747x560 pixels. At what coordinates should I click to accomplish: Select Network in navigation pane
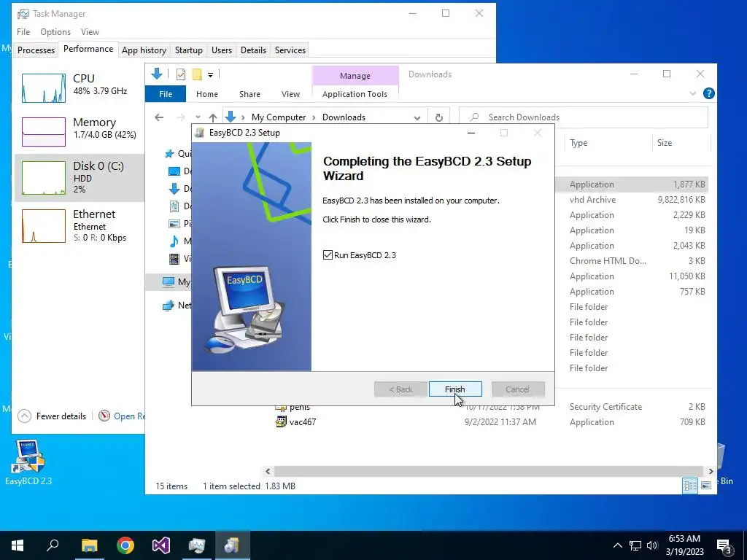[177, 306]
